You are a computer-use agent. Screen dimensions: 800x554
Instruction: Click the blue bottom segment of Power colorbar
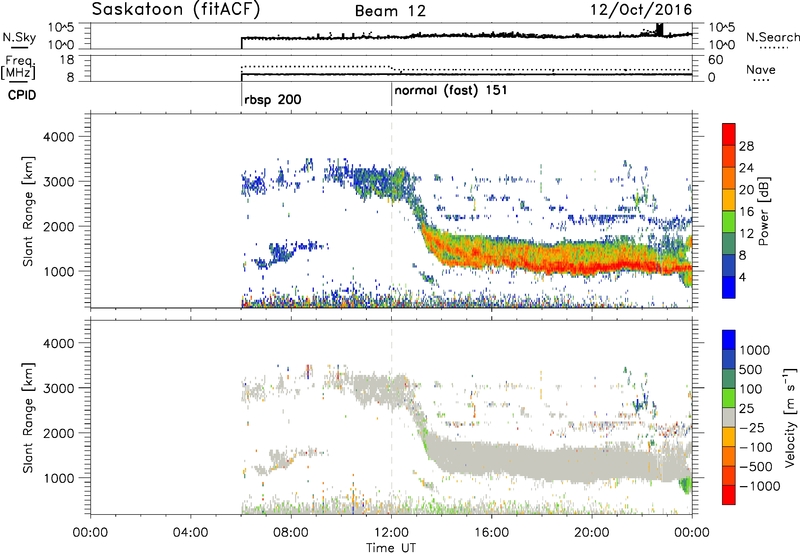coord(729,287)
